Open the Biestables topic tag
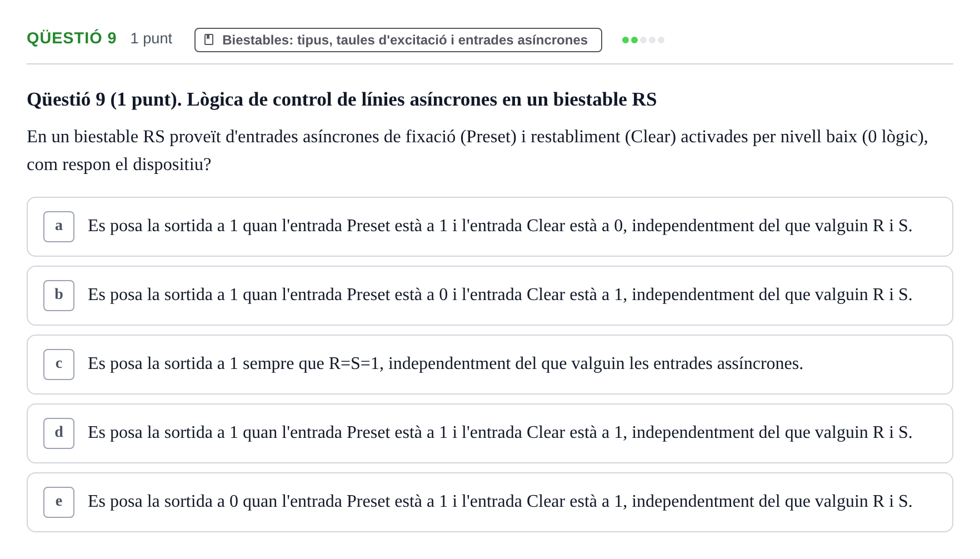 click(398, 40)
